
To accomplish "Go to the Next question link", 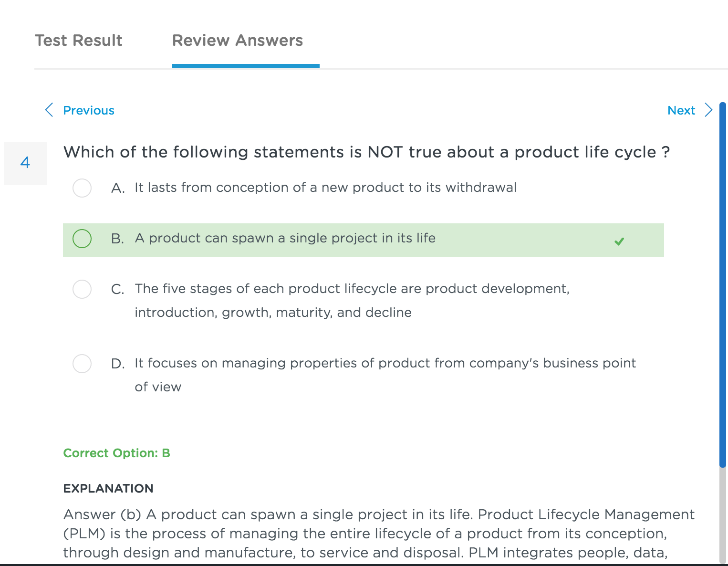I will 681,110.
